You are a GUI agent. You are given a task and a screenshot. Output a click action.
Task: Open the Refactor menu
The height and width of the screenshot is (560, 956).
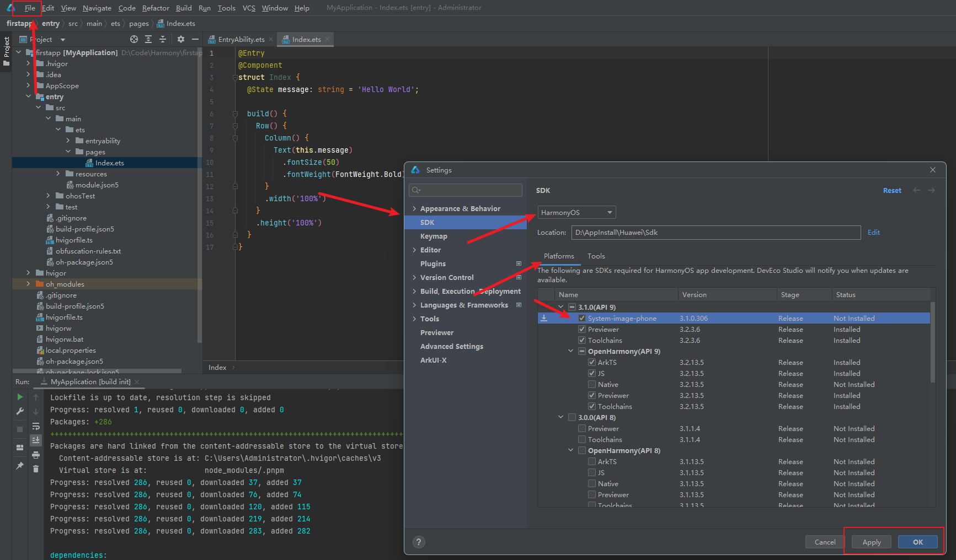[156, 8]
